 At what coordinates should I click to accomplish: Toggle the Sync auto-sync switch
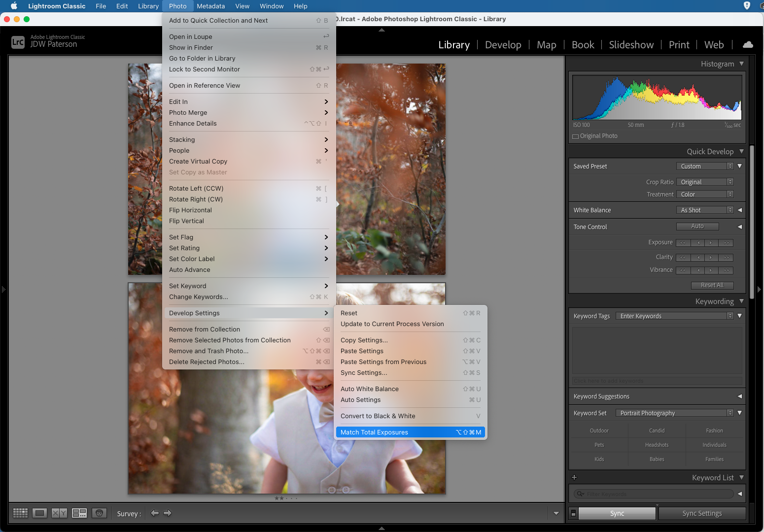coord(573,513)
